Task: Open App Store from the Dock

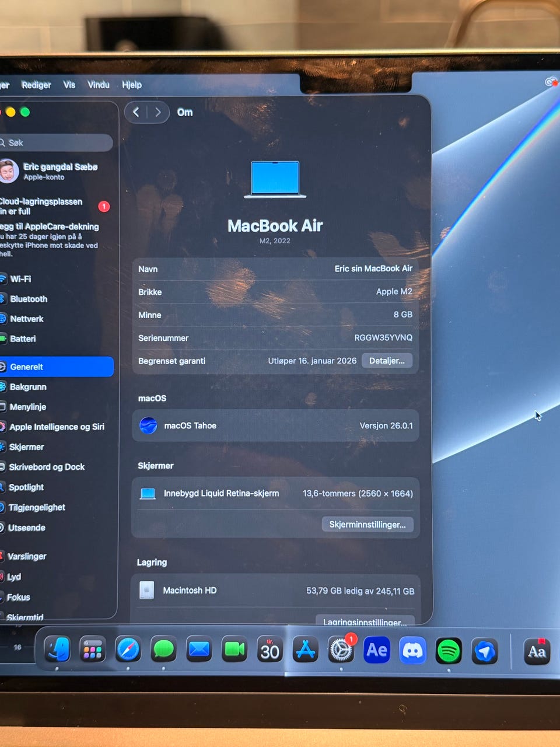Action: [306, 650]
